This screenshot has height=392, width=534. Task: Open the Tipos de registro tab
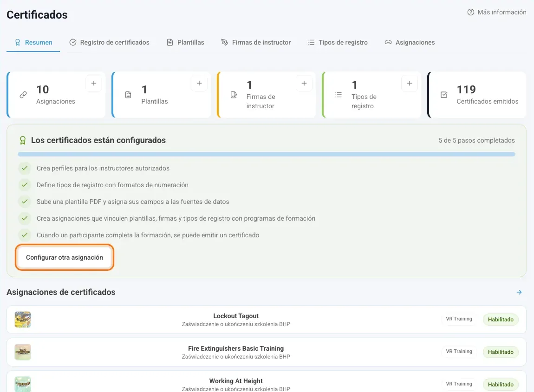click(338, 42)
